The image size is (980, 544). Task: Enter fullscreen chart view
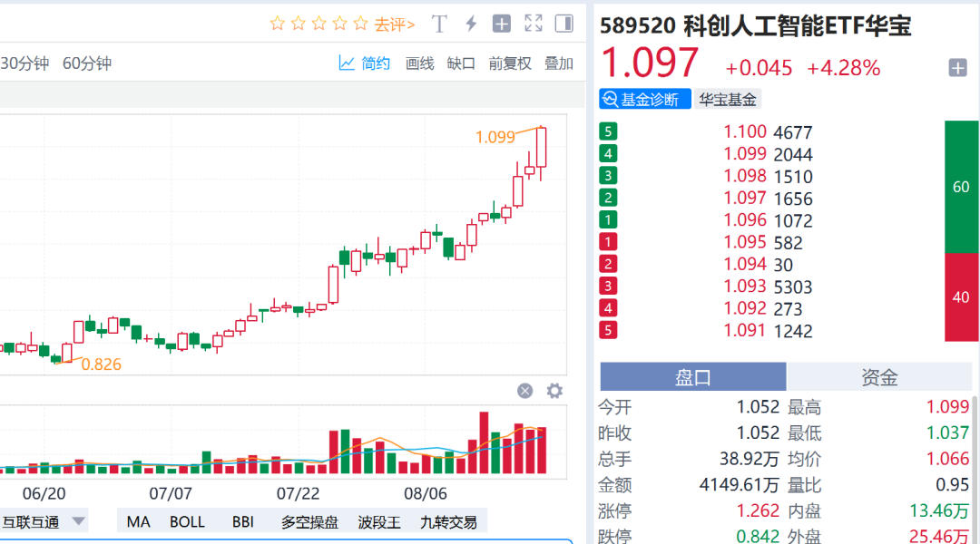point(533,24)
